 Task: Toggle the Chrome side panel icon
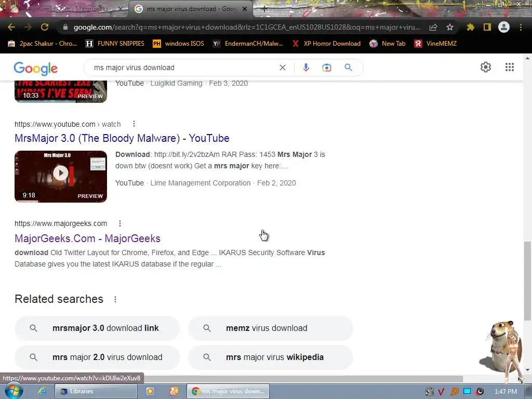487,27
